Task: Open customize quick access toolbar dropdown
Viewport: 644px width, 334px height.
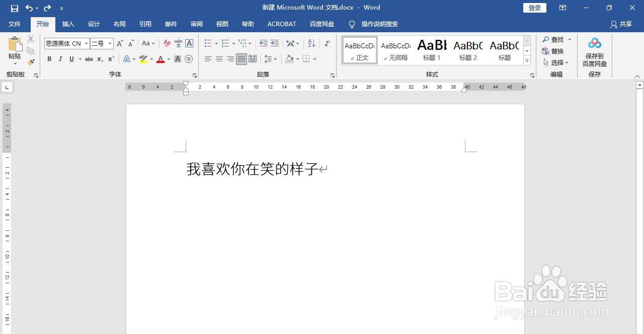Action: coord(61,8)
